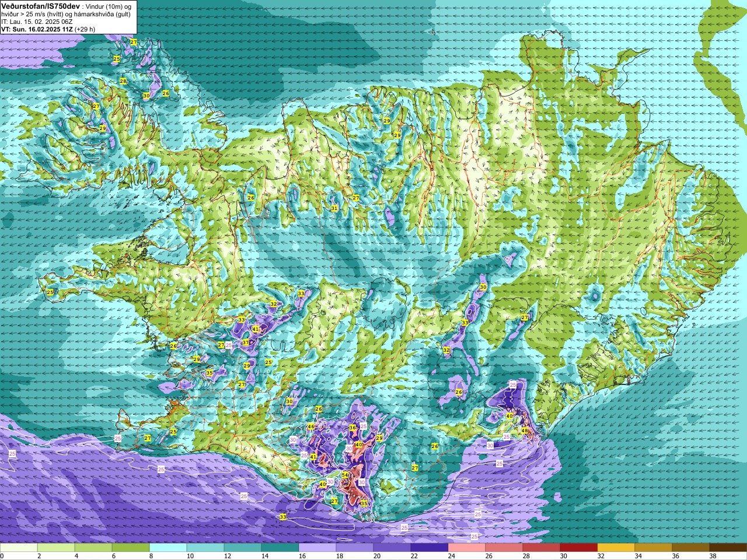Screen dimensions: 747x560
Task: Click the legend scale number "20"
Action: [x=377, y=556]
